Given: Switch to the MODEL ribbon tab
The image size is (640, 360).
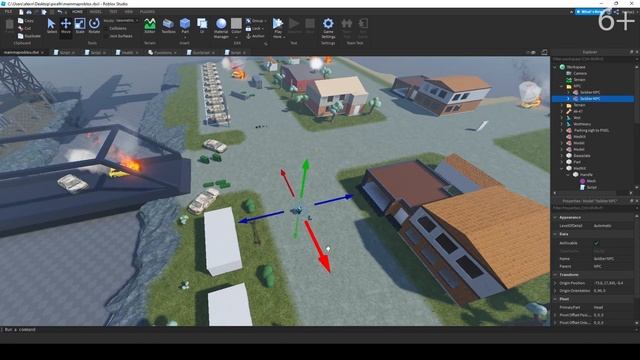Looking at the screenshot, I should [x=96, y=12].
